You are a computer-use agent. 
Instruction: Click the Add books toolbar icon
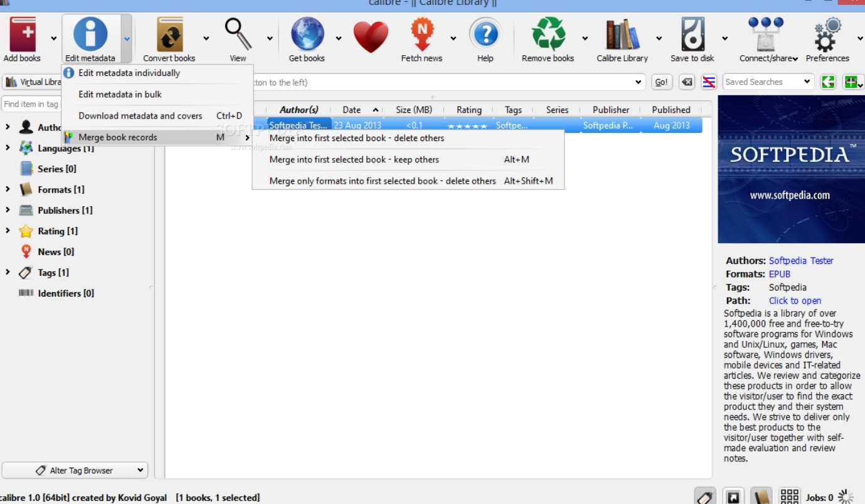tap(22, 34)
